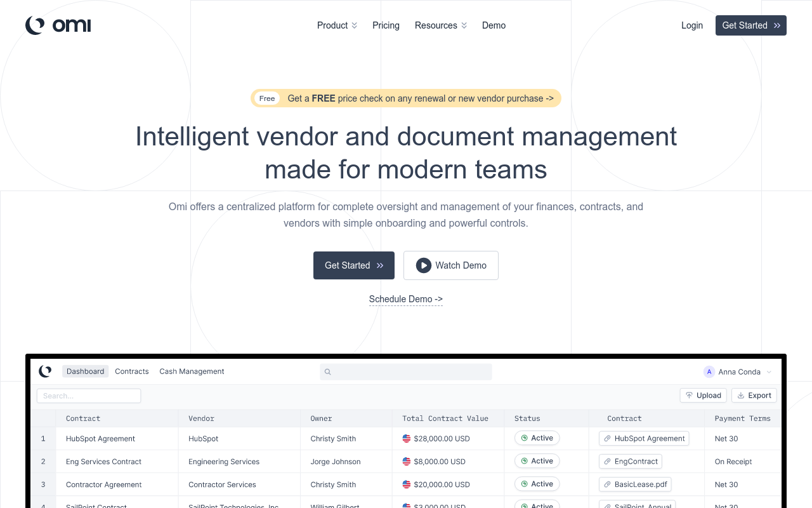Click row number 2 in the table

pos(43,462)
